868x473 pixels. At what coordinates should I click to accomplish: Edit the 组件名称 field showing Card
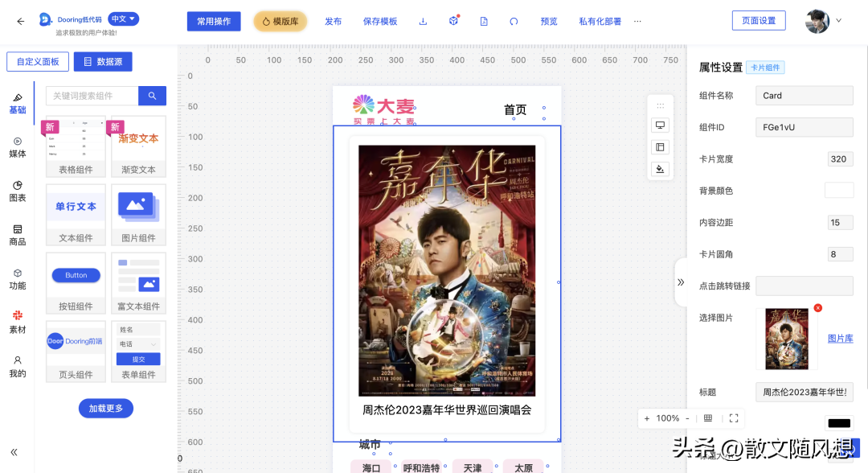pos(805,95)
